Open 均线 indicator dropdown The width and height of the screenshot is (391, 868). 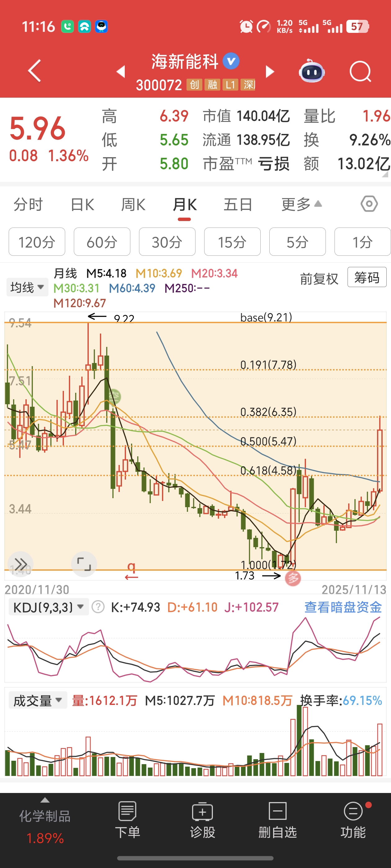point(27,287)
